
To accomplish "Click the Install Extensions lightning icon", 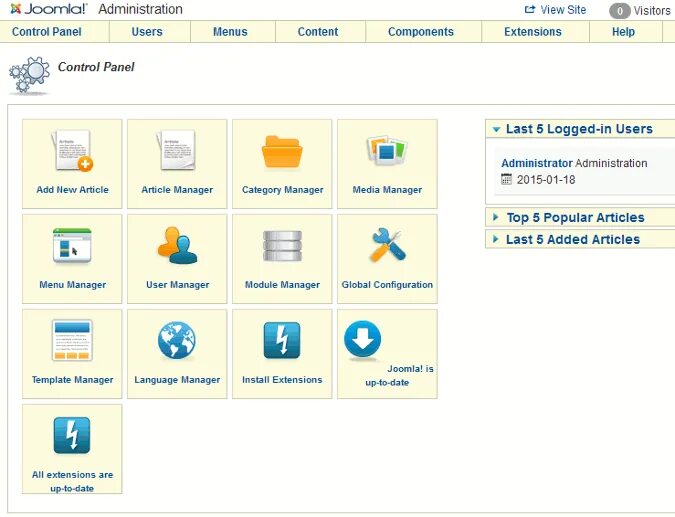I will 282,340.
